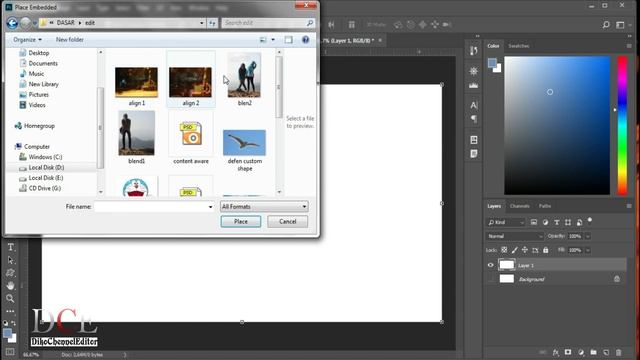Lock transparent pixels icon in Layers panel
The height and width of the screenshot is (360, 640).
click(504, 250)
